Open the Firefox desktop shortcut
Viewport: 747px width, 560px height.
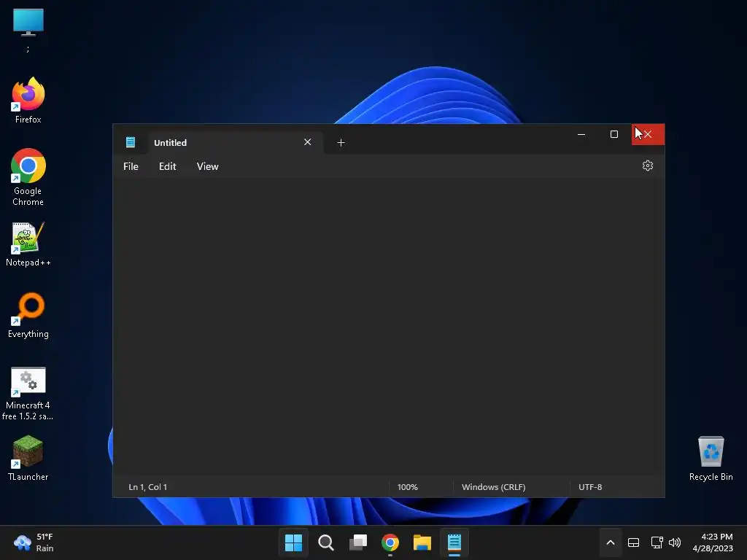click(x=28, y=101)
